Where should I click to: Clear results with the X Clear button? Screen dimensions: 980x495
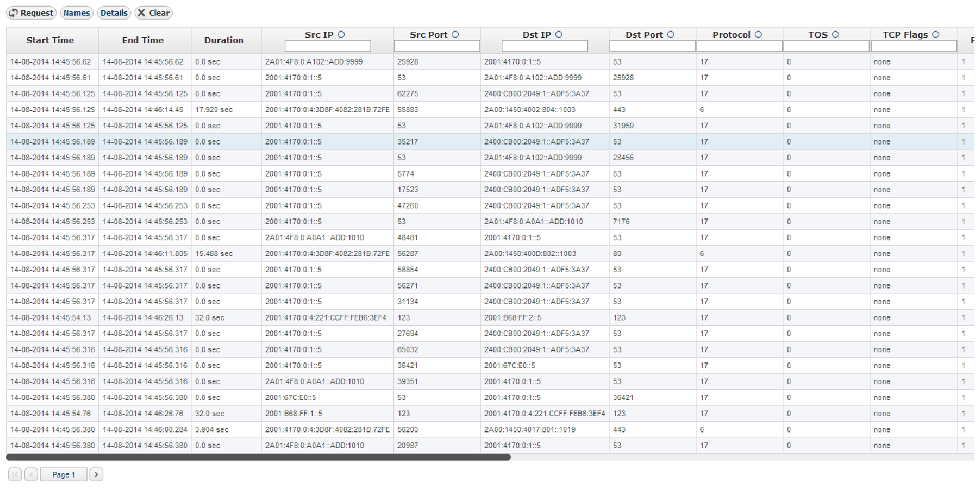pos(153,13)
